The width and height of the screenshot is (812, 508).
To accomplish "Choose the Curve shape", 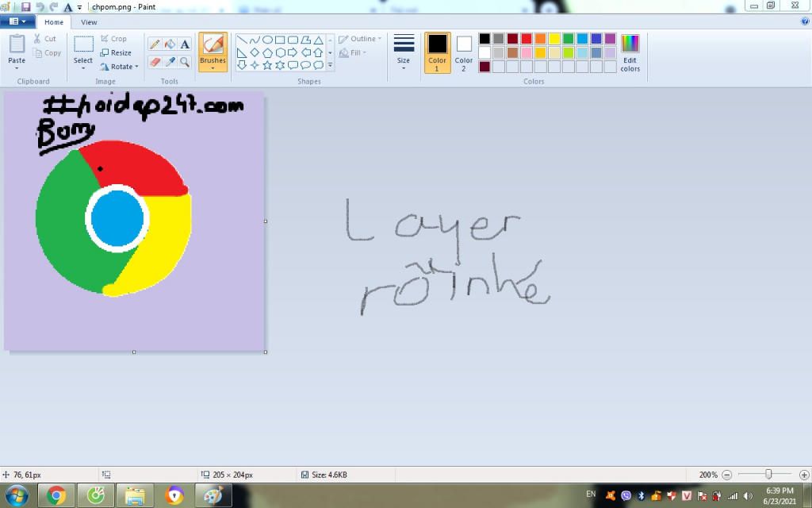I will pos(255,40).
